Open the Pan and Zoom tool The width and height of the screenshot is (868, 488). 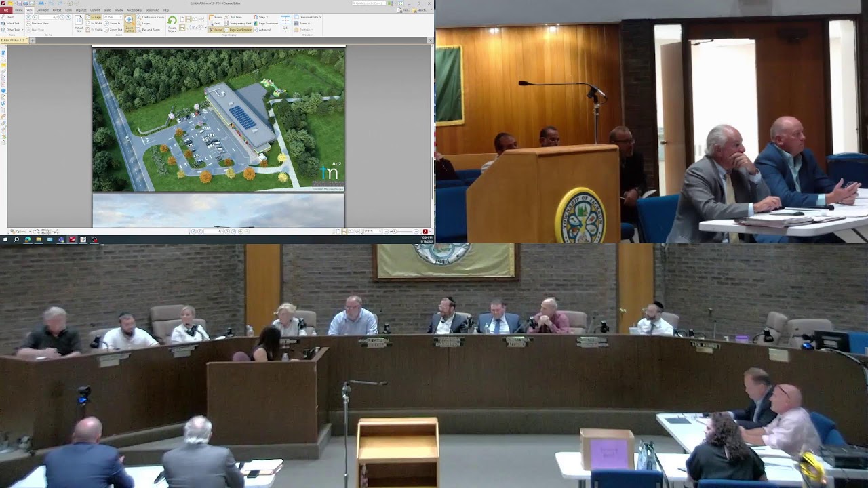[149, 30]
